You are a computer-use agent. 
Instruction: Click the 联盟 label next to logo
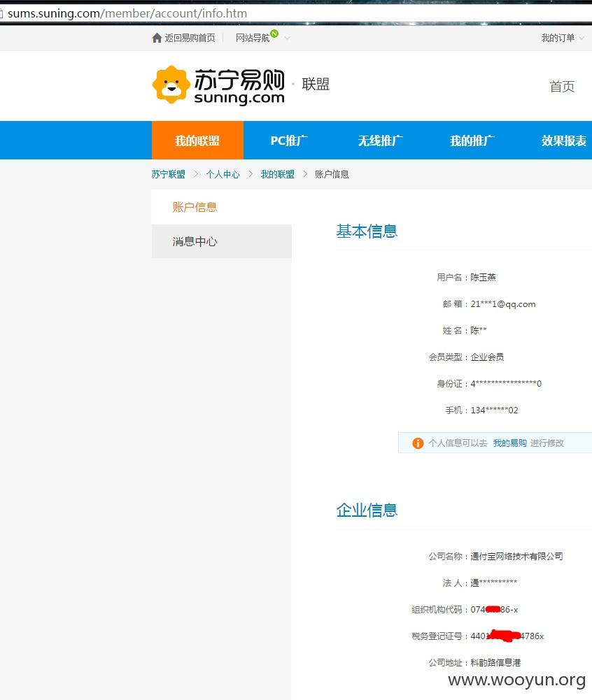tap(316, 84)
